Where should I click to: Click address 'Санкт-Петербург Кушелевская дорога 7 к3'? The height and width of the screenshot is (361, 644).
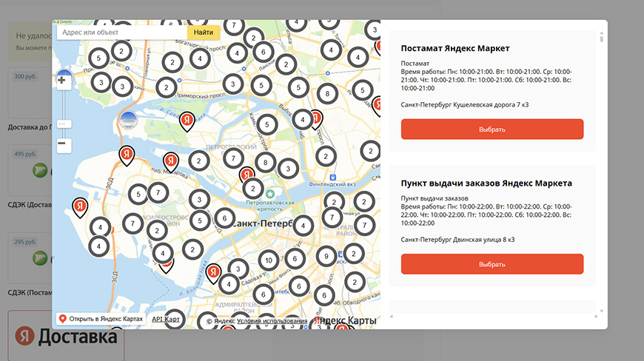[x=465, y=104]
